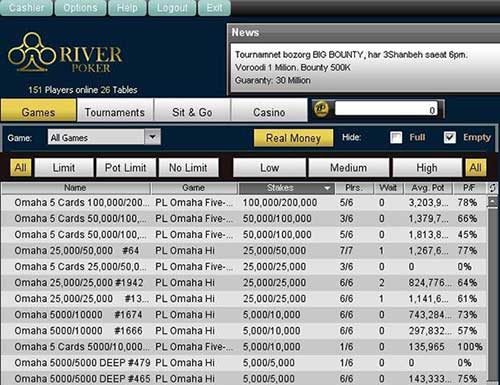Sort by the Avg. Pot column header
This screenshot has height=385, width=500.
[428, 188]
